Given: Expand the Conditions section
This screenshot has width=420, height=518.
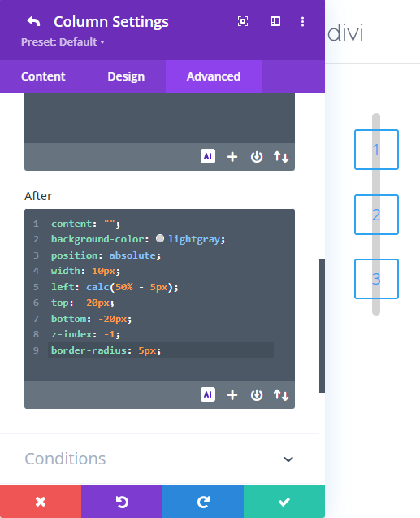Looking at the screenshot, I should click(x=159, y=459).
